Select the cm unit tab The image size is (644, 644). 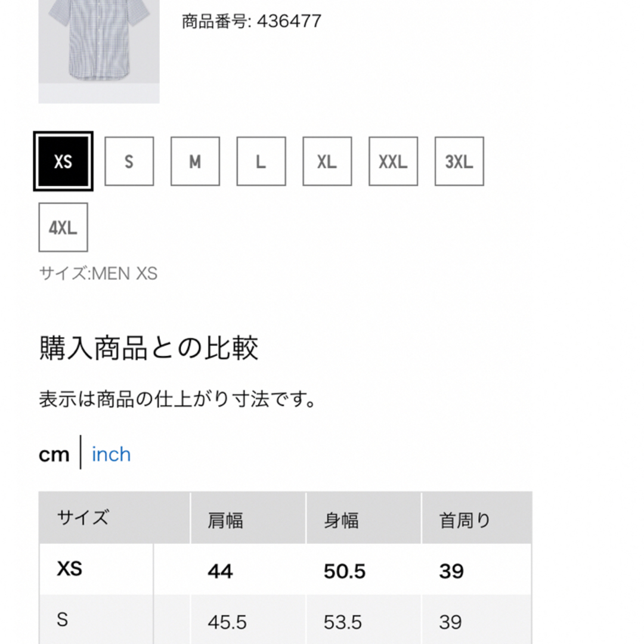(54, 454)
